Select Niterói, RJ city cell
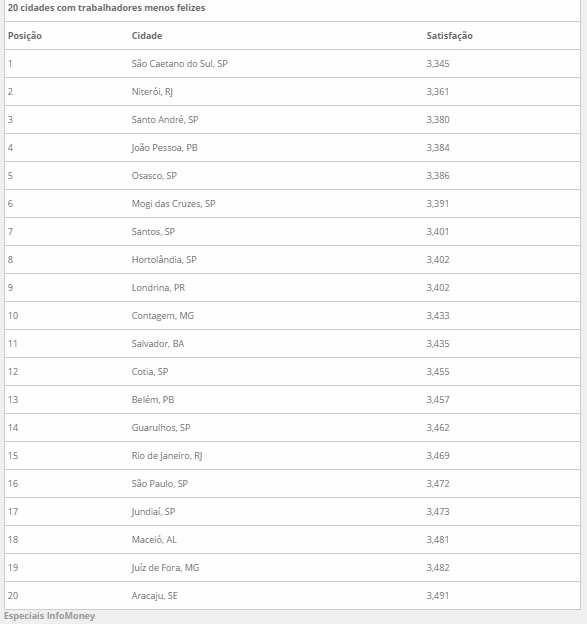Screen dimensions: 587x624 pyautogui.click(x=152, y=92)
